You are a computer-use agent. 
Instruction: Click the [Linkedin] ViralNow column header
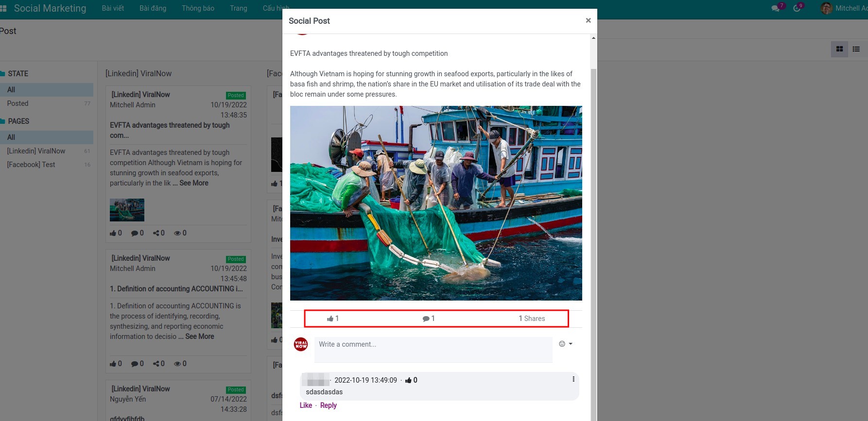click(x=139, y=73)
